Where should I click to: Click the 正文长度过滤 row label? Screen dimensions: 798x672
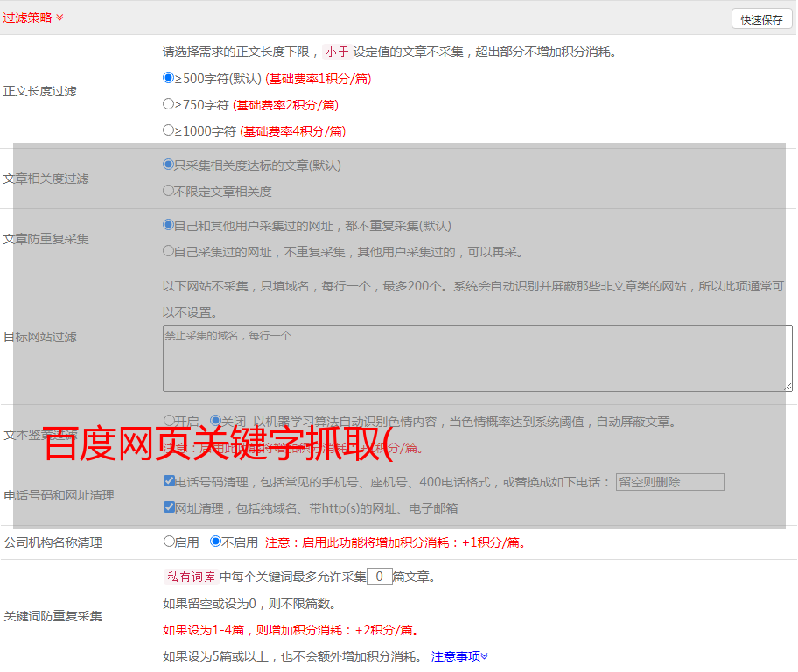point(39,91)
